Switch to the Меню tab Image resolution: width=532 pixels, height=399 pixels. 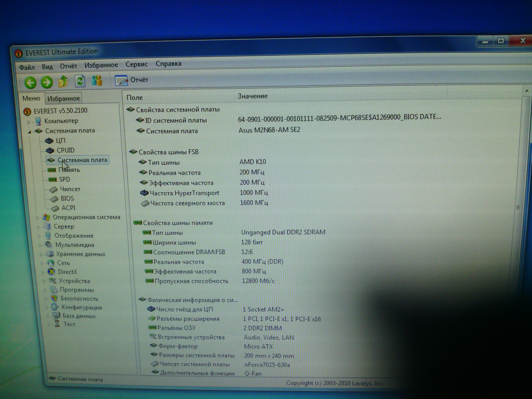[x=31, y=98]
